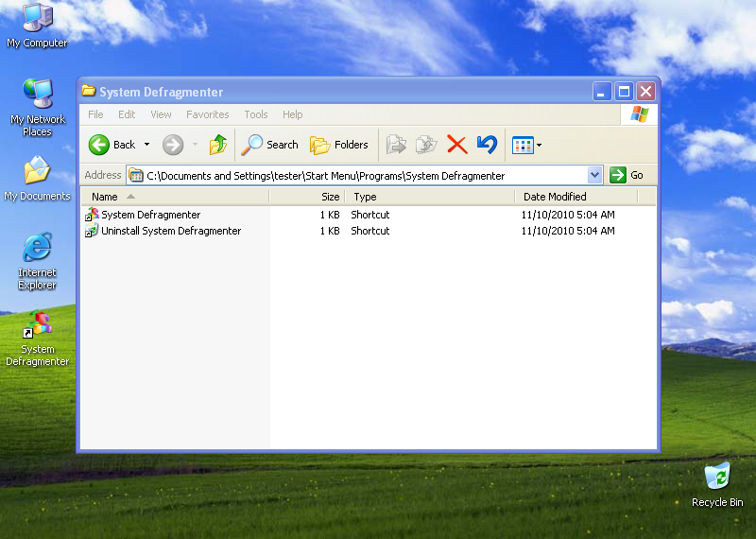This screenshot has height=539, width=756.
Task: Select the "Uninstall System Defragmenter" file name
Action: click(171, 231)
